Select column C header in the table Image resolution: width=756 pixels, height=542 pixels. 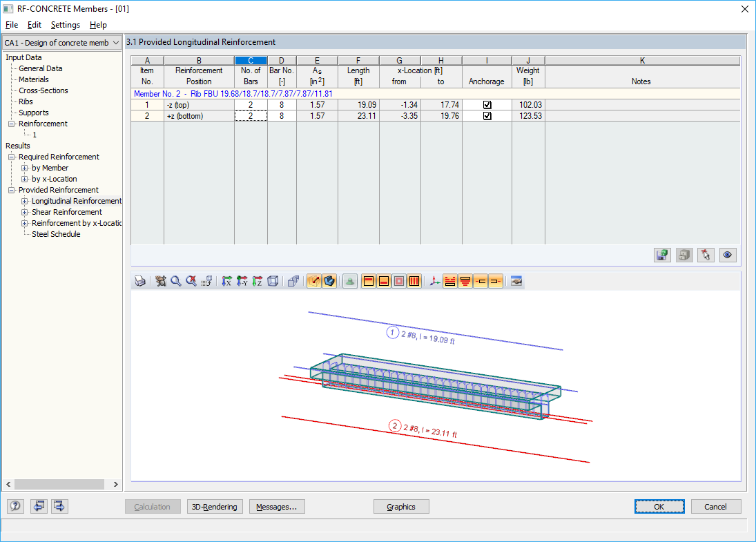tap(251, 61)
